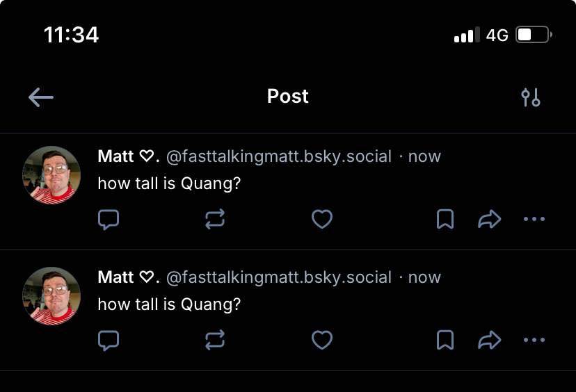This screenshot has width=576, height=392.
Task: Share the first Matt post
Action: click(490, 220)
